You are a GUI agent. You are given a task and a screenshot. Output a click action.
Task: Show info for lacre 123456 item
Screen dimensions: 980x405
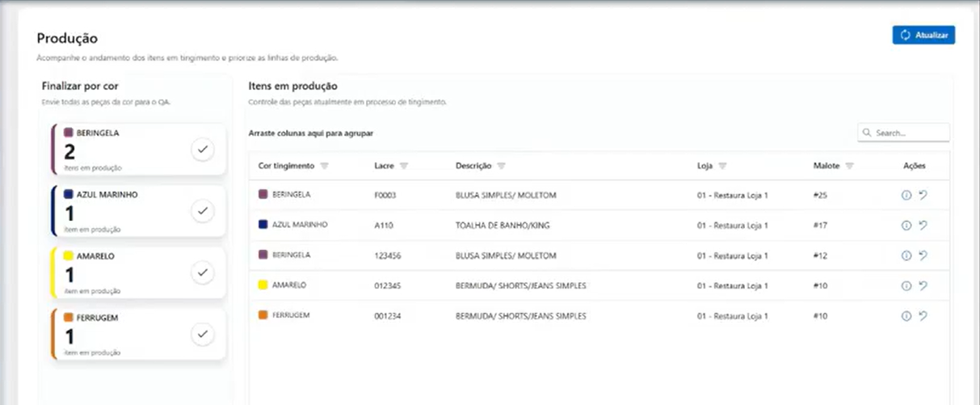(x=906, y=255)
